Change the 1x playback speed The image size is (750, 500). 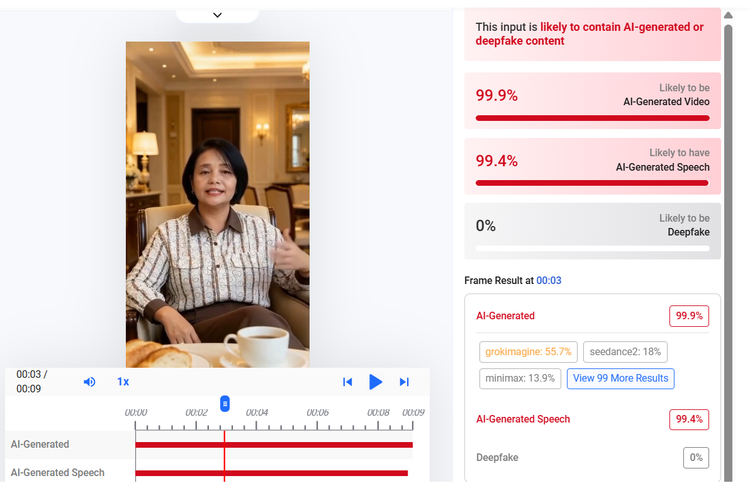click(123, 382)
